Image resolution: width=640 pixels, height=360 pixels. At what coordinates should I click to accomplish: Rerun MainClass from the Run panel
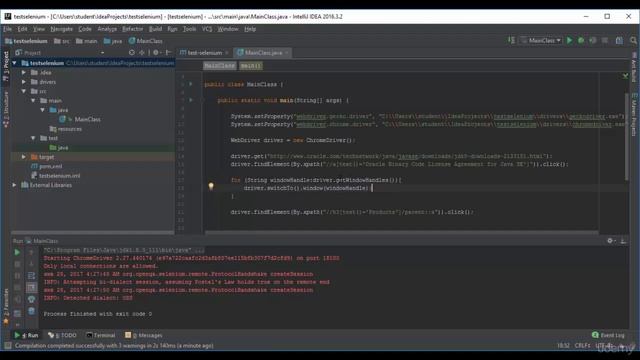pyautogui.click(x=17, y=253)
